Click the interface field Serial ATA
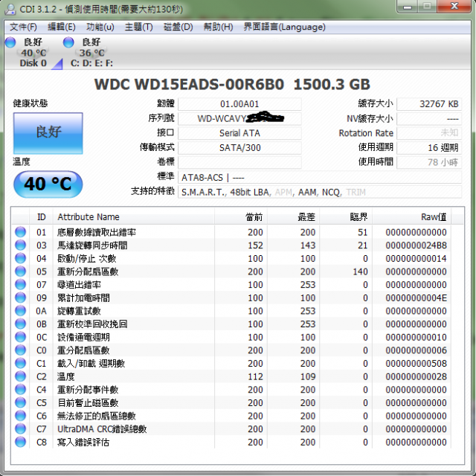Screen dimensions: 476x476 pyautogui.click(x=239, y=133)
